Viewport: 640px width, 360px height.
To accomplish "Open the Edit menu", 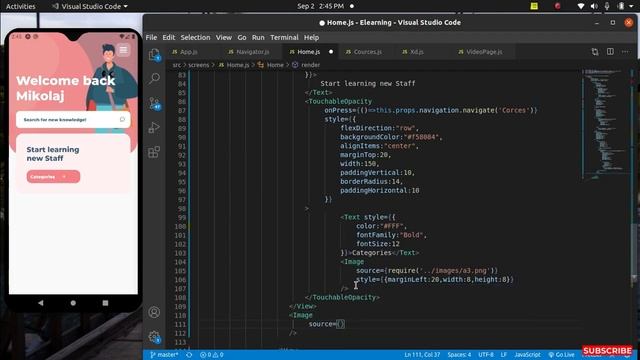I will (x=169, y=37).
